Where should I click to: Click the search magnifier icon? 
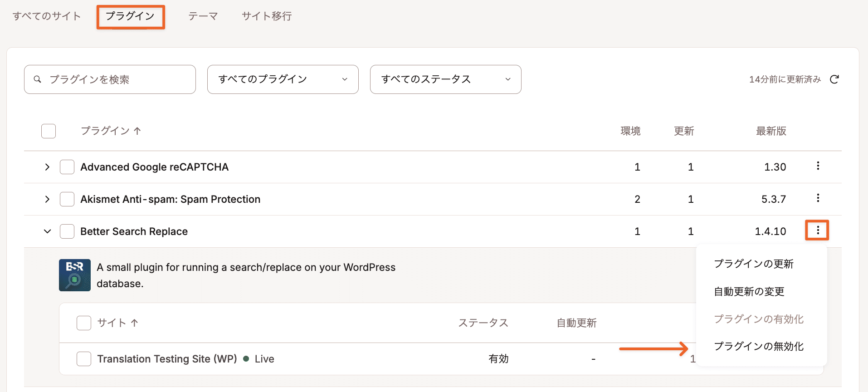[38, 79]
